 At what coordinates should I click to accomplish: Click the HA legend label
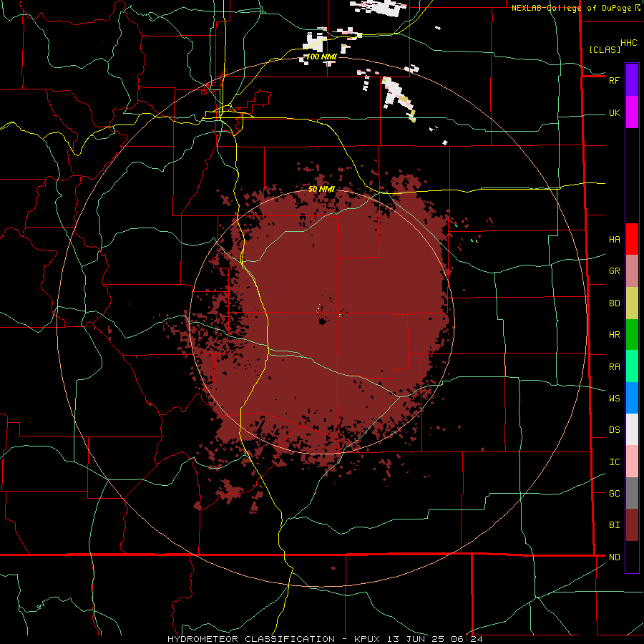[x=614, y=240]
